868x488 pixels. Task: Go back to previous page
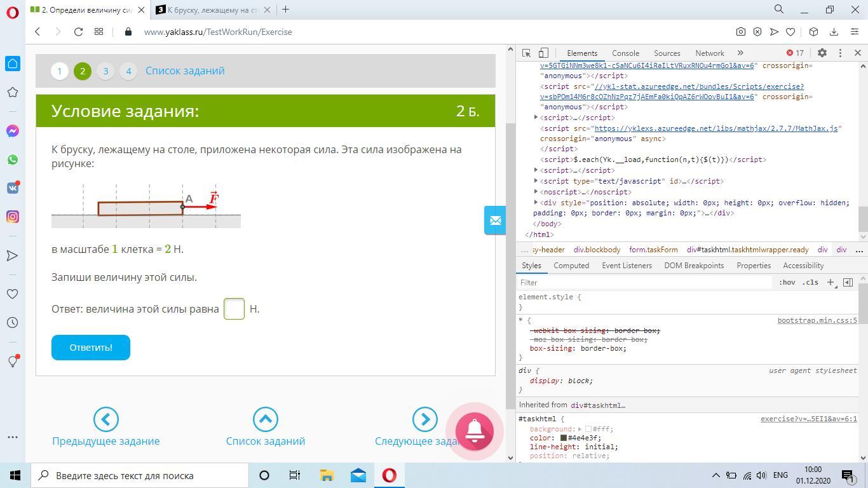(x=37, y=32)
